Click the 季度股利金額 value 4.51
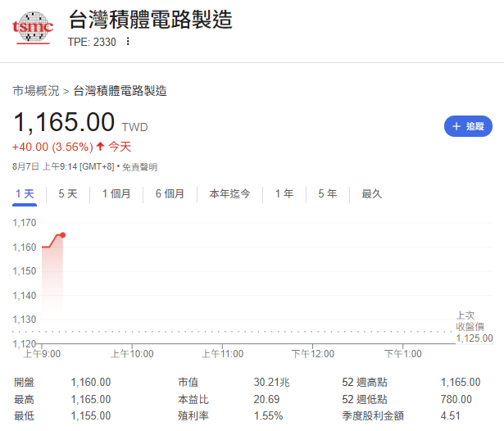Viewport: 504px width, 431px height. coord(450,416)
